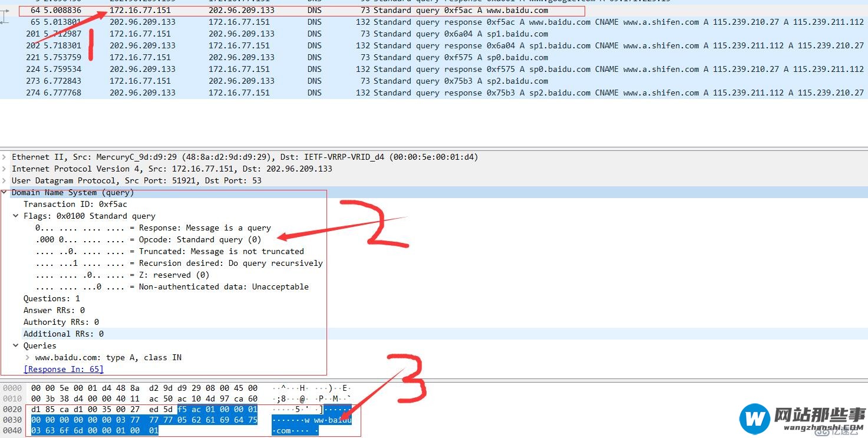Viewport: 868px width, 438px height.
Task: Click hex dump offset 0030
Action: click(x=12, y=420)
